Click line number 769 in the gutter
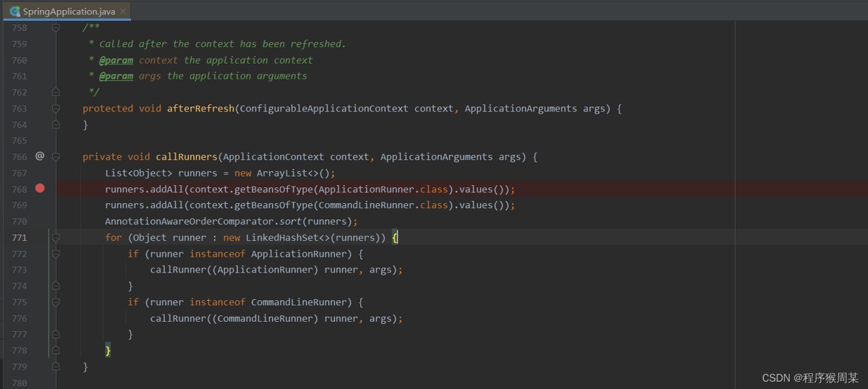This screenshot has width=868, height=389. point(20,205)
